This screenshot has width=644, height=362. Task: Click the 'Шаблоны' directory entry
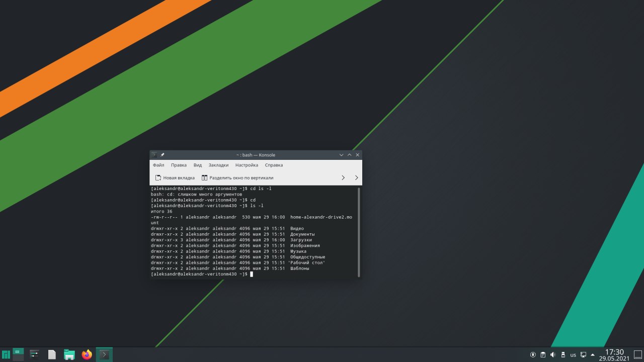(300, 268)
